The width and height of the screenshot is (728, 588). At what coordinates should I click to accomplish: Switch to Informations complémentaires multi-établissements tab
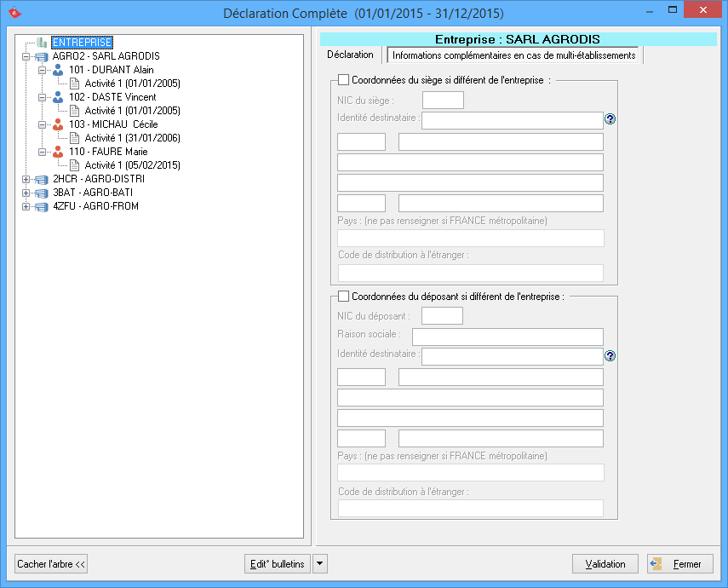(513, 55)
